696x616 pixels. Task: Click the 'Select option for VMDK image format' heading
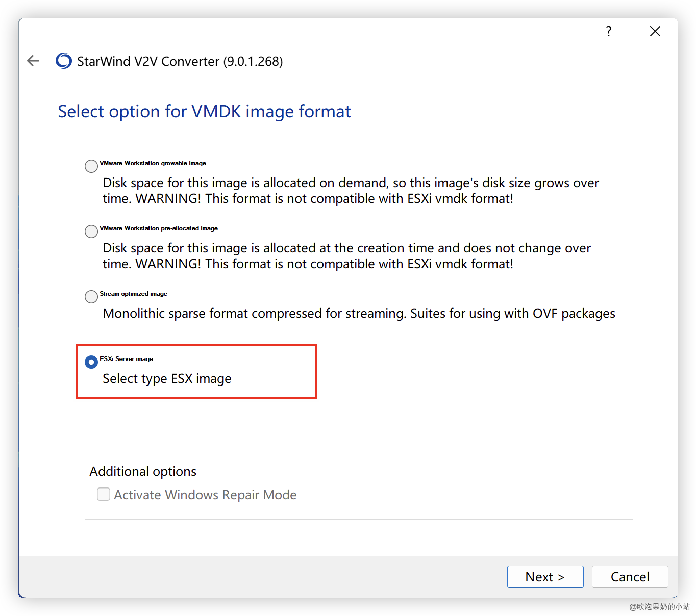[x=204, y=112]
